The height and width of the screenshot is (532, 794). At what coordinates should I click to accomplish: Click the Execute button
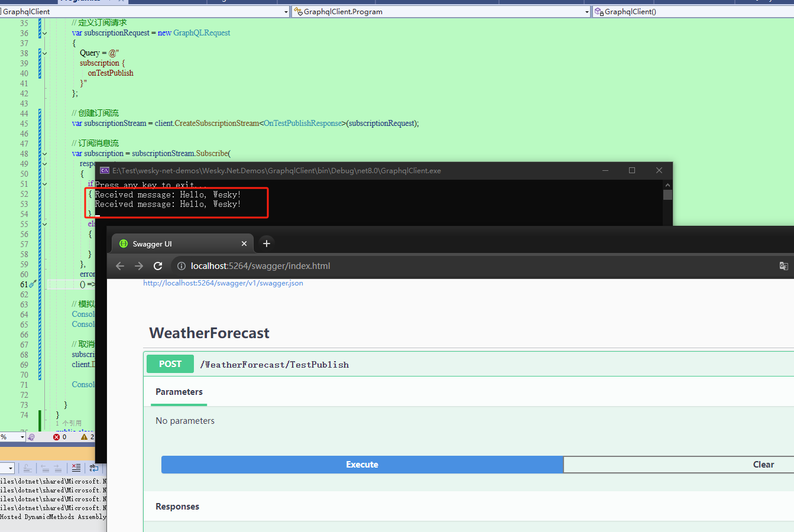(x=362, y=465)
